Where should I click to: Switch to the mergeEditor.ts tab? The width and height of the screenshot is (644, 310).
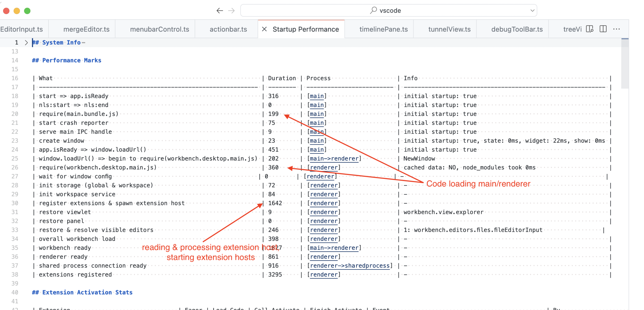coord(86,29)
